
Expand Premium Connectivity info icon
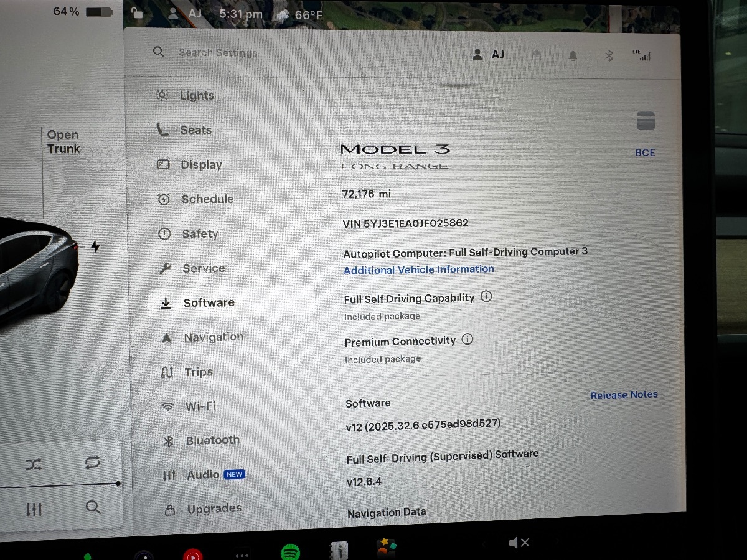tap(467, 340)
